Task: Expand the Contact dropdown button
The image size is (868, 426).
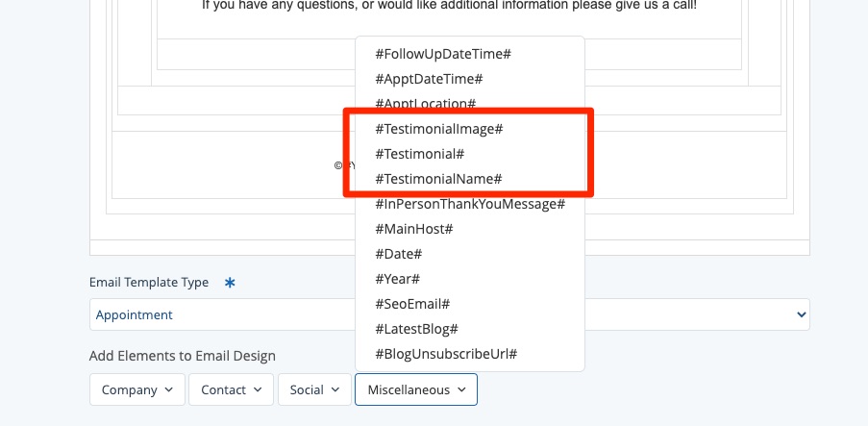Action: tap(230, 389)
